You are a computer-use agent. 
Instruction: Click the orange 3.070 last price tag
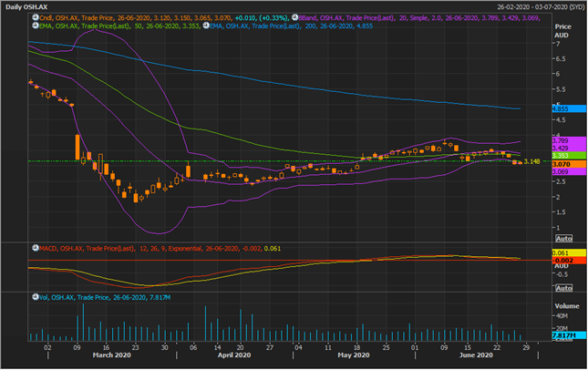click(569, 164)
